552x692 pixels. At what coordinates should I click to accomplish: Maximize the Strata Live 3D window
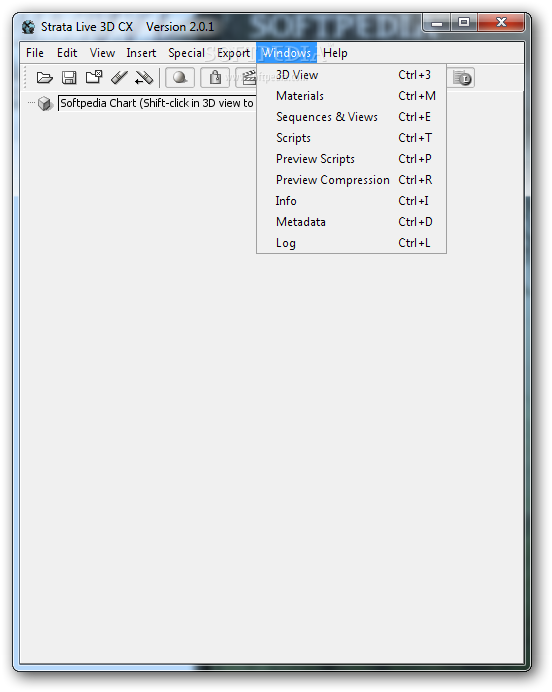pyautogui.click(x=464, y=23)
